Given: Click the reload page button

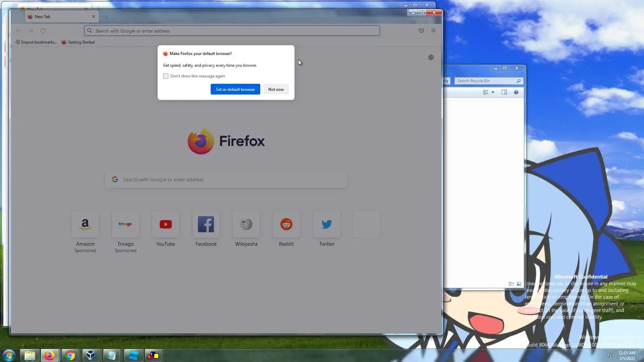Looking at the screenshot, I should [43, 31].
